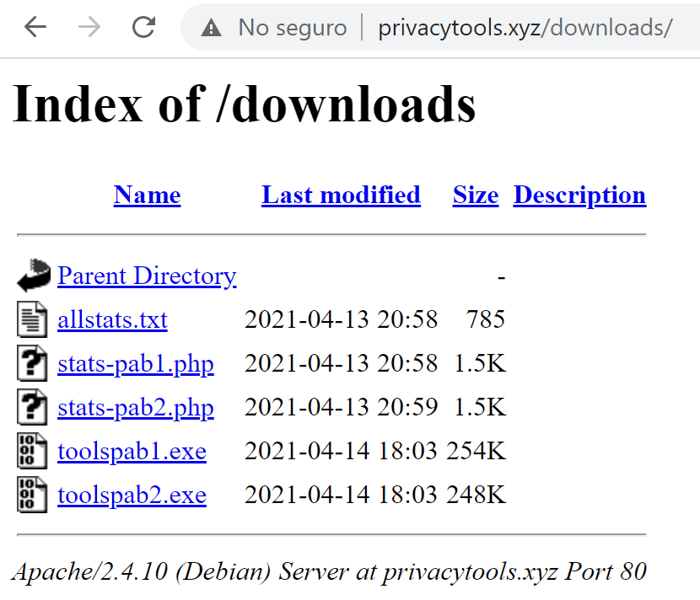Open the stats-pab1.php link
The image size is (700, 600).
(x=136, y=364)
